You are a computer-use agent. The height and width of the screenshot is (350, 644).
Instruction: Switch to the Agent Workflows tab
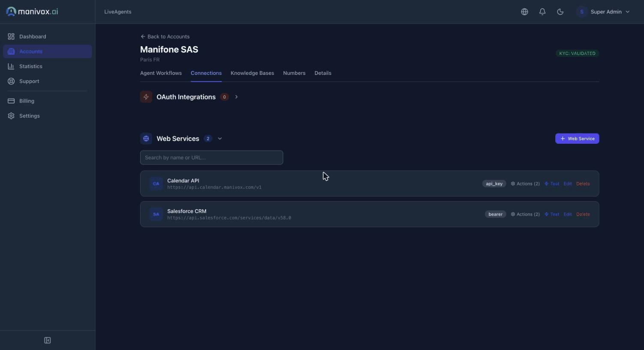pos(161,73)
